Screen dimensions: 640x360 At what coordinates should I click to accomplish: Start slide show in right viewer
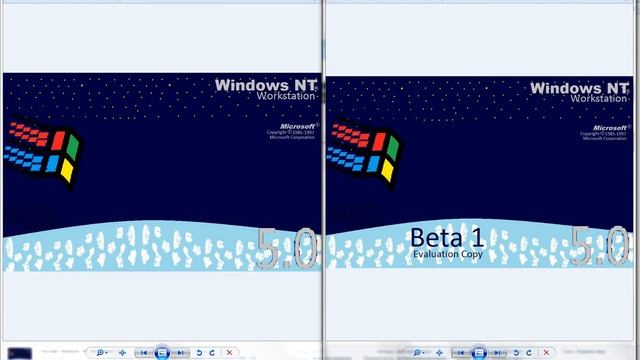(x=479, y=353)
